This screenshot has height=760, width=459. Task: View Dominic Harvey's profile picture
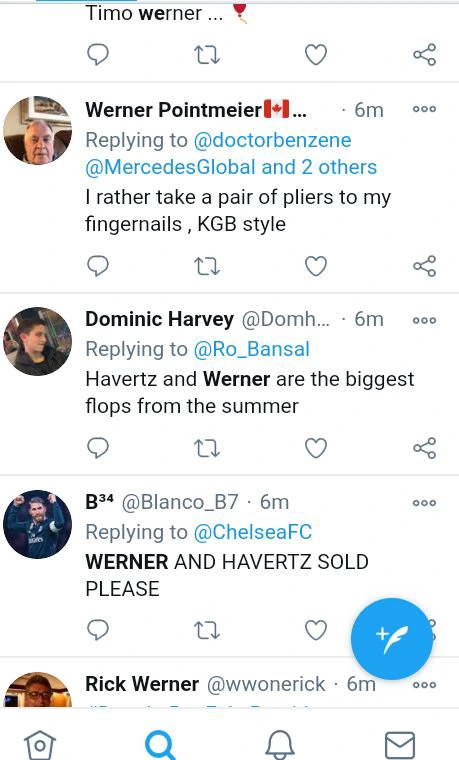point(37,341)
